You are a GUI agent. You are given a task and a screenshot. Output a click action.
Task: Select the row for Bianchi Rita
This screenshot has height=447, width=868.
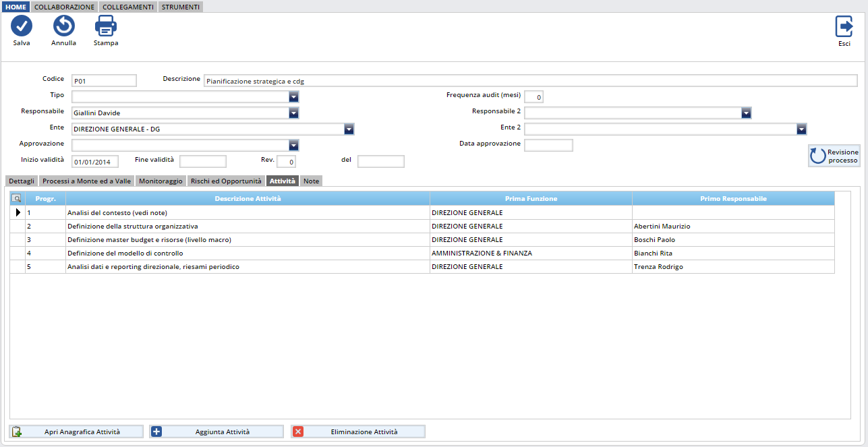point(653,254)
